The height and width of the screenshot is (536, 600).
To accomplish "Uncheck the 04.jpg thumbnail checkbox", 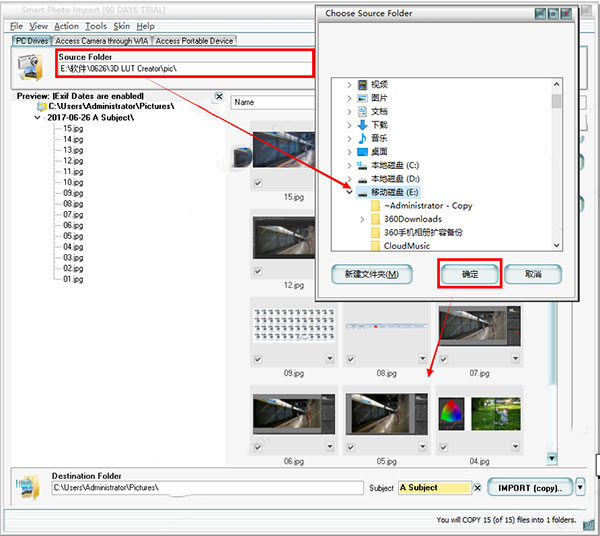I will click(x=443, y=447).
